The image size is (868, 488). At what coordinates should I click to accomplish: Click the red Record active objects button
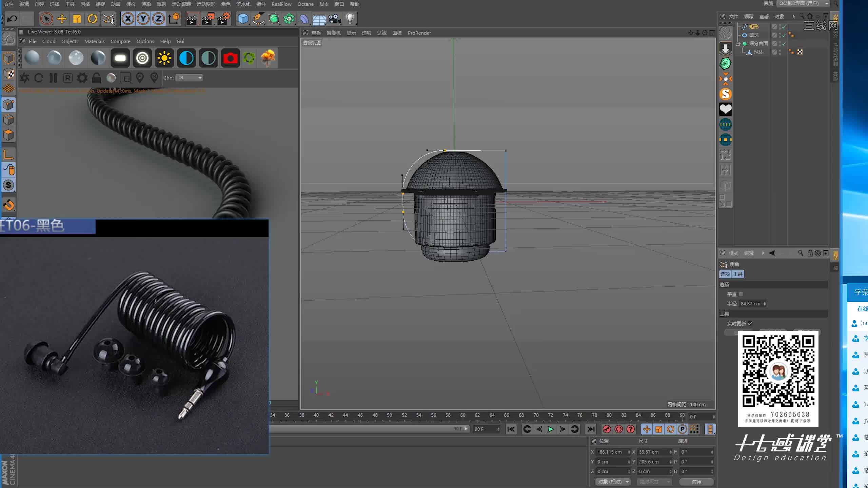coord(607,429)
